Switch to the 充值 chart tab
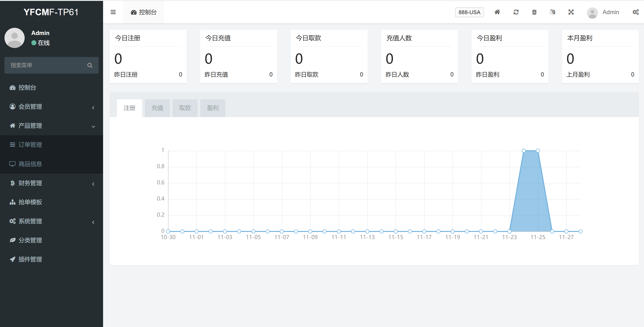The height and width of the screenshot is (327, 644). (x=157, y=108)
